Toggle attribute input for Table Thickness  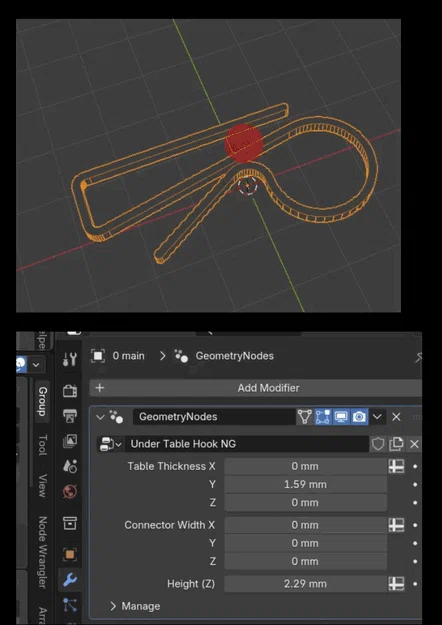click(x=396, y=466)
